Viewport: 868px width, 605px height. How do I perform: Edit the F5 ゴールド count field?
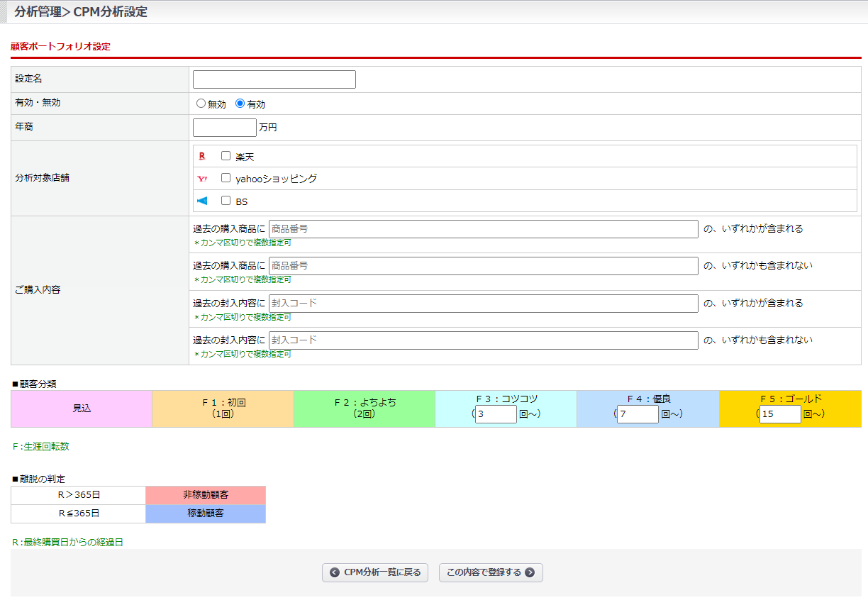point(780,414)
